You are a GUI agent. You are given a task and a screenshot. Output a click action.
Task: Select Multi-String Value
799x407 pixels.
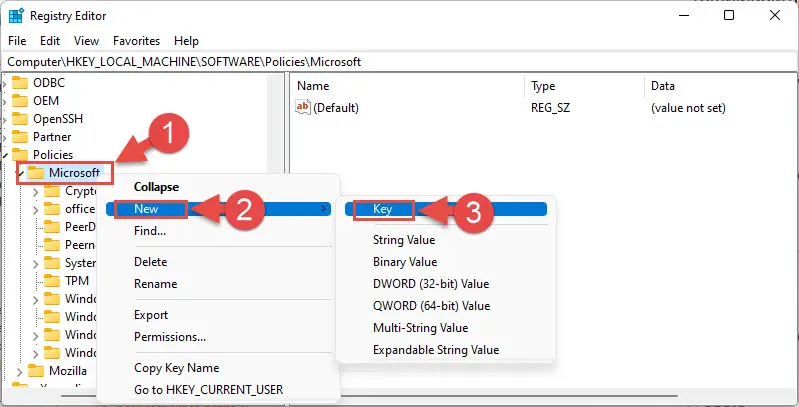[446, 328]
